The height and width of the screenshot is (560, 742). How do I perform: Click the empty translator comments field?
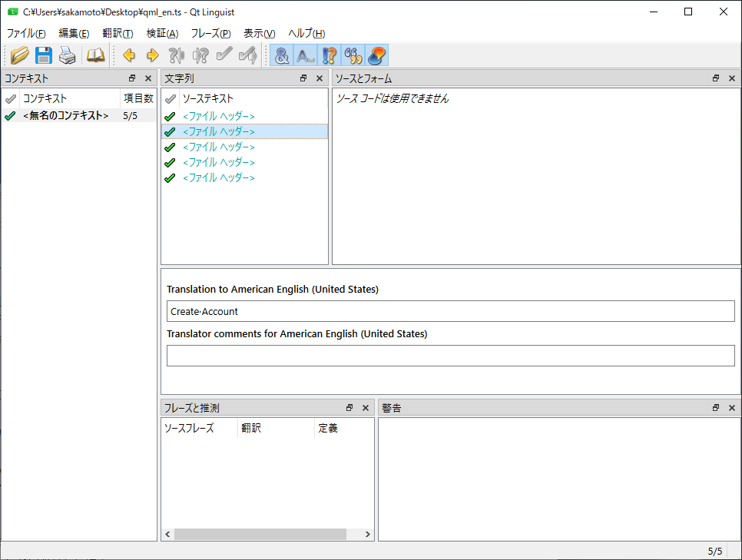point(450,356)
